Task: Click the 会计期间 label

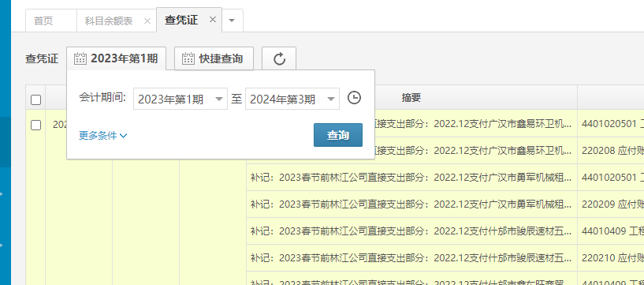Action: pos(102,98)
